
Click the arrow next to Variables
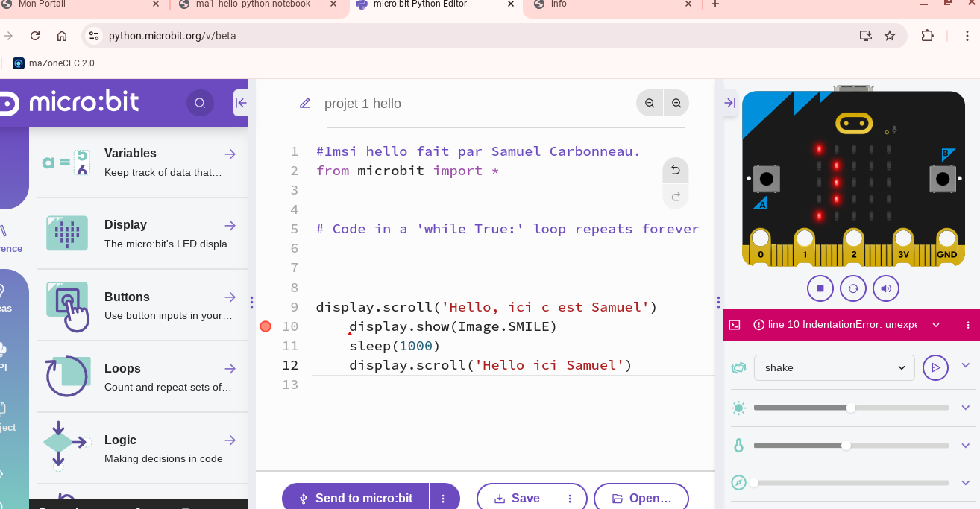click(230, 154)
